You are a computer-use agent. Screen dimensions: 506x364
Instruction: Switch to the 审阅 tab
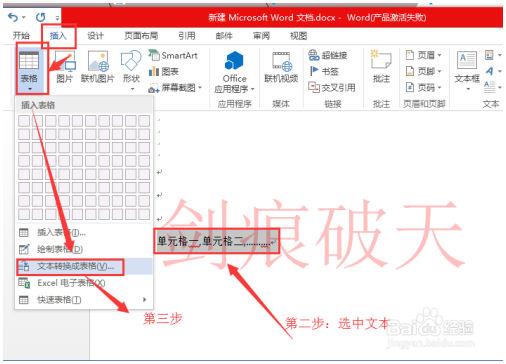pos(261,35)
